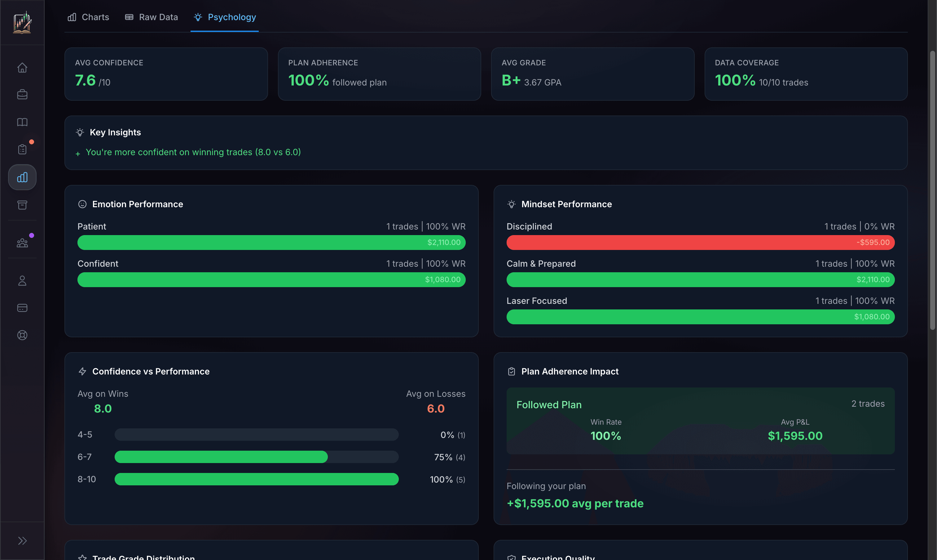This screenshot has width=937, height=560.
Task: Expand the sidebar with double chevron
Action: [x=22, y=541]
